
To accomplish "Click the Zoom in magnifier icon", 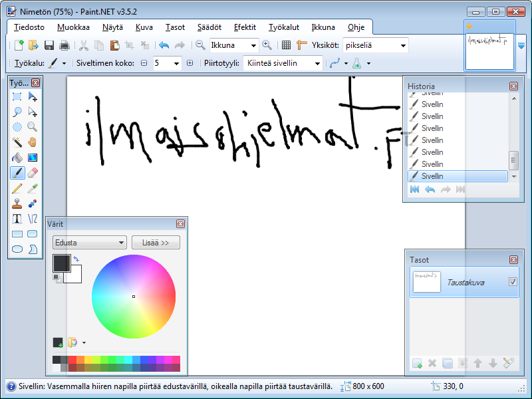I will 267,45.
